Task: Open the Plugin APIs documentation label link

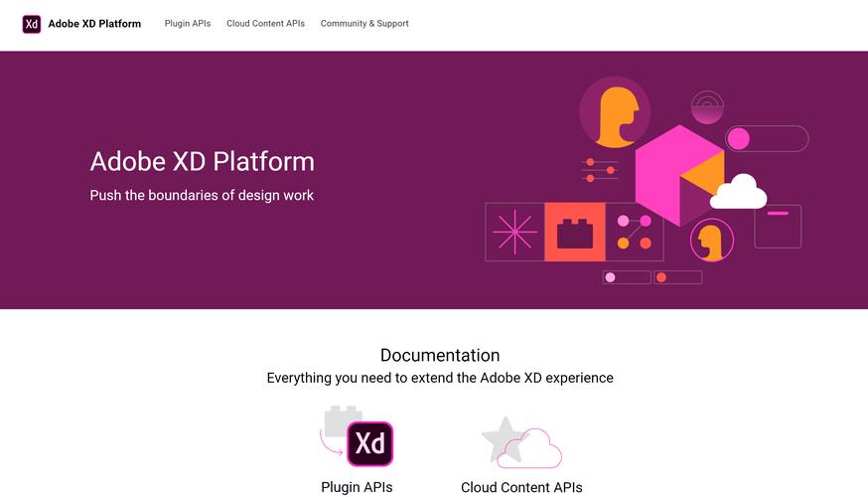Action: [x=358, y=487]
